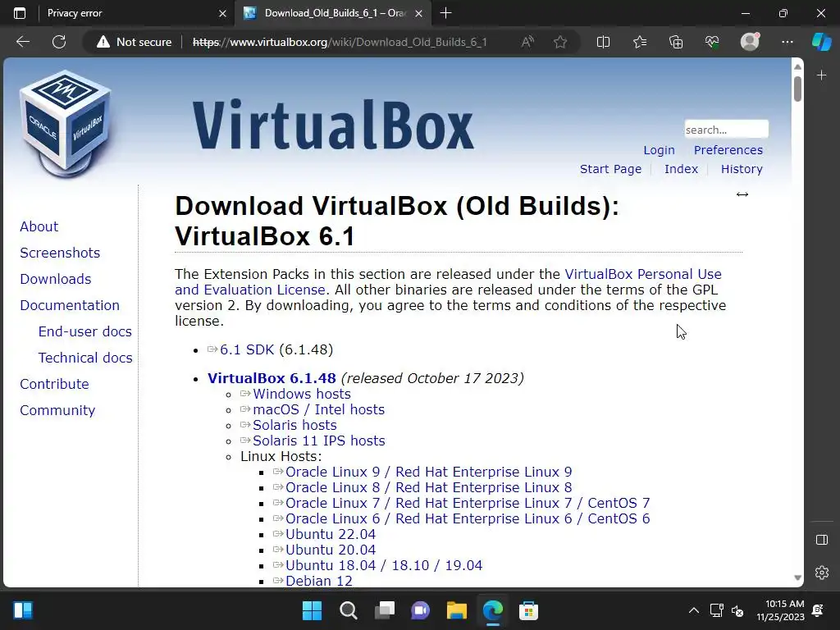Open Settings and more ellipsis menu
840x630 pixels.
pos(787,42)
